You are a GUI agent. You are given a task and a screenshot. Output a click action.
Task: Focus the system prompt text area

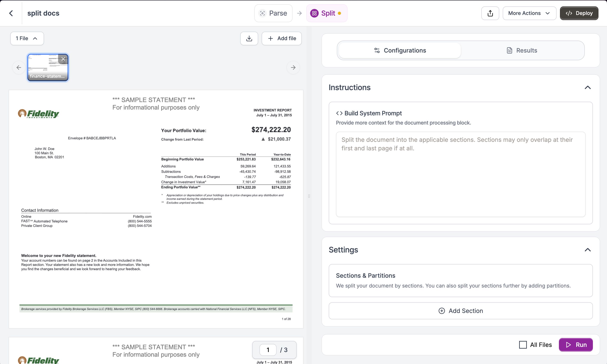coord(461,174)
